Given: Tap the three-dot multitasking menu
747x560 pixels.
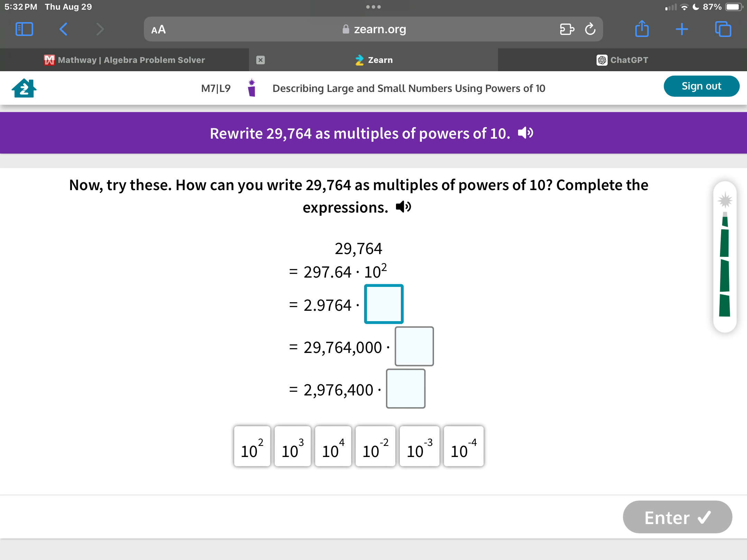Looking at the screenshot, I should tap(373, 7).
